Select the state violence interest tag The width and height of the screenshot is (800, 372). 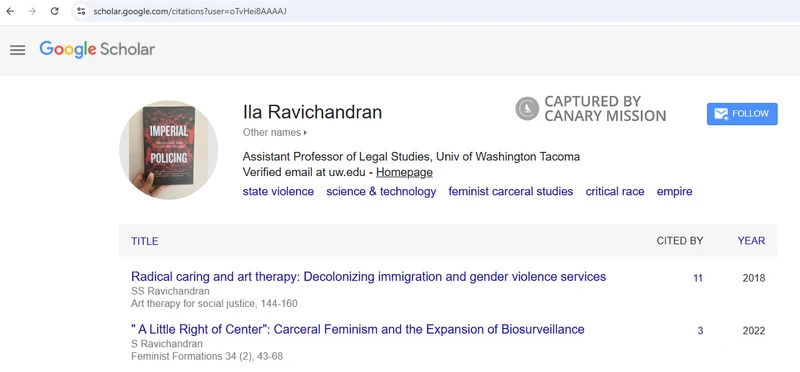click(278, 192)
